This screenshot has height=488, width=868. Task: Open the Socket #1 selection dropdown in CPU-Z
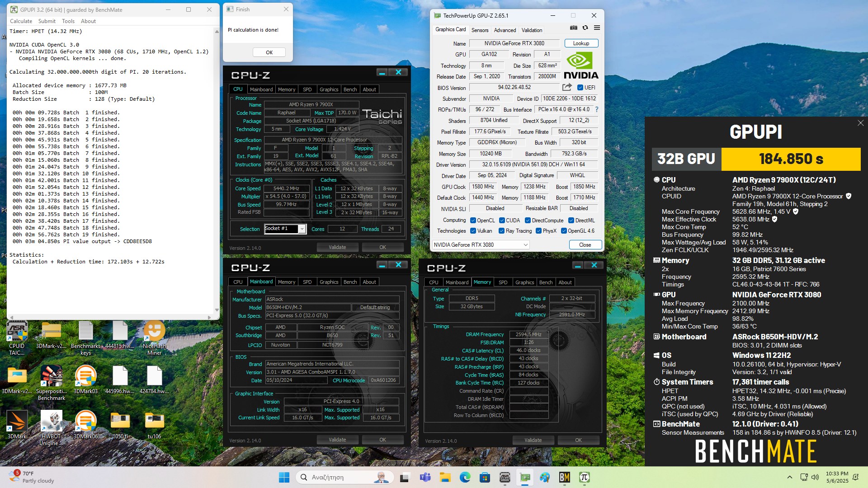(x=285, y=229)
